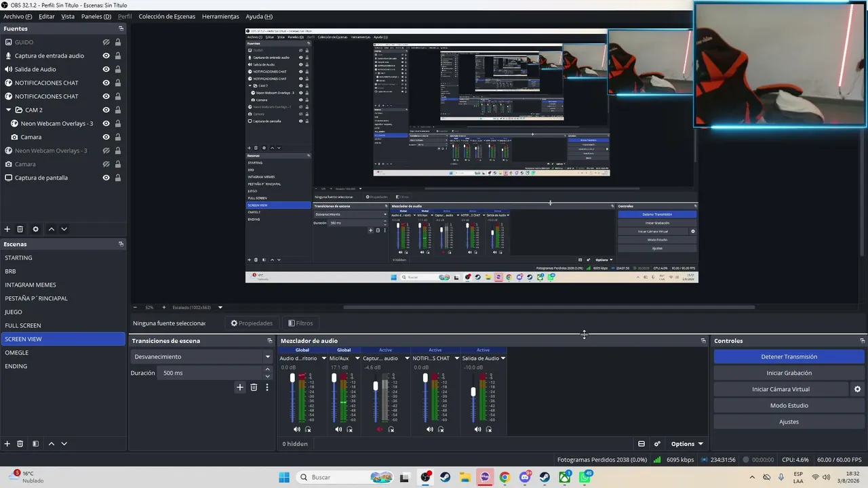The height and width of the screenshot is (488, 868).
Task: Toggle monitoring headphone icon for Salida de Audio
Action: click(x=489, y=429)
